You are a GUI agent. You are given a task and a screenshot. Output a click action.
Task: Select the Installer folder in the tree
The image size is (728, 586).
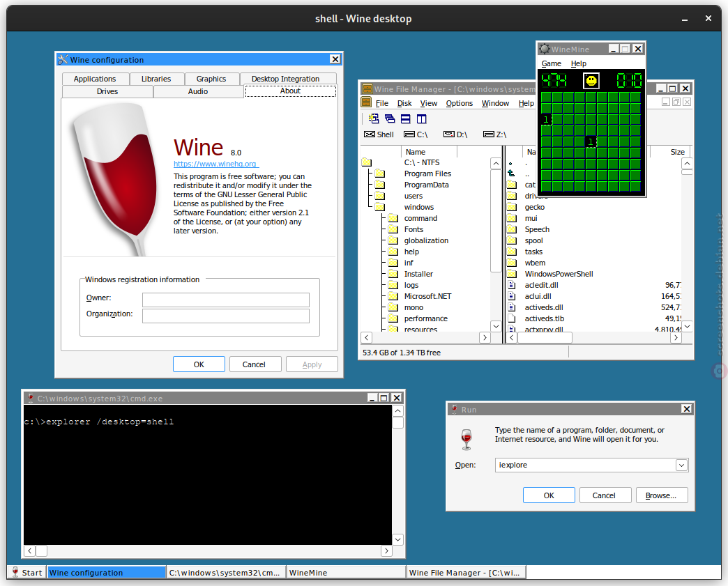[418, 274]
